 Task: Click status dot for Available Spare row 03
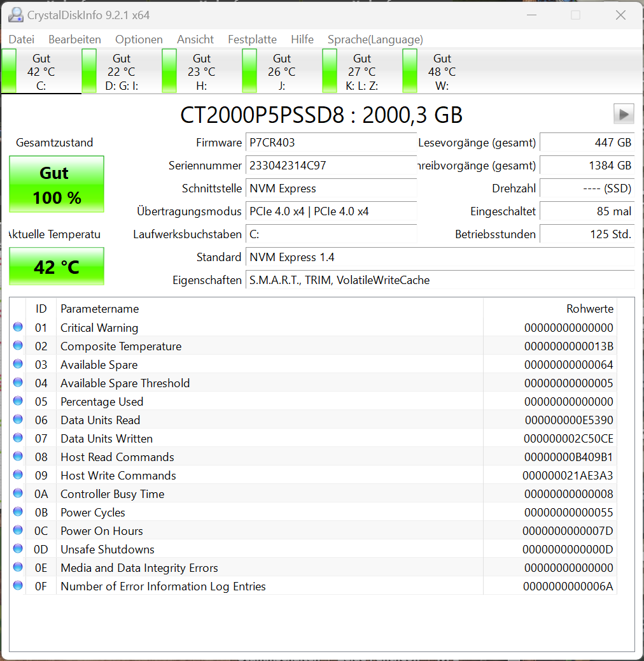coord(18,364)
